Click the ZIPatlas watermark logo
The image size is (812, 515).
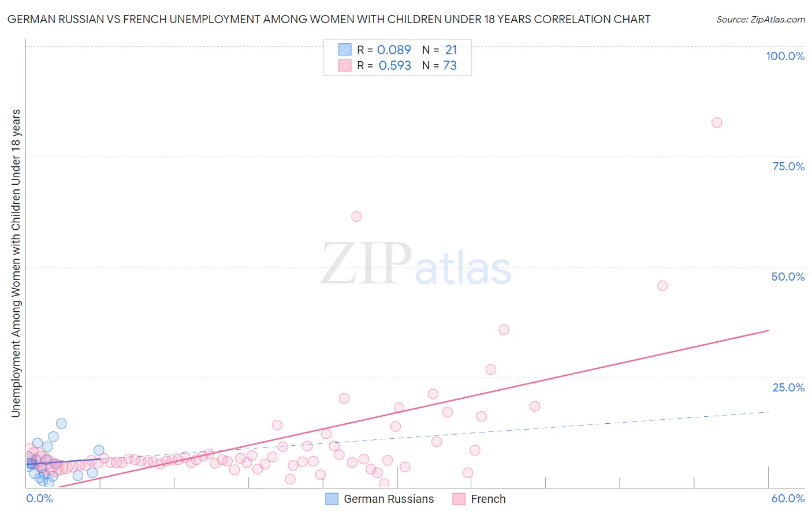click(416, 264)
